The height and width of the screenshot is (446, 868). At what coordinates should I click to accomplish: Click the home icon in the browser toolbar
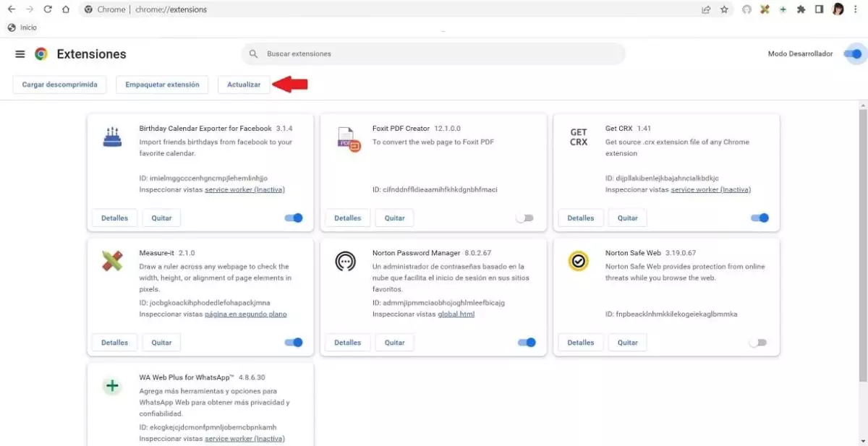pos(64,9)
